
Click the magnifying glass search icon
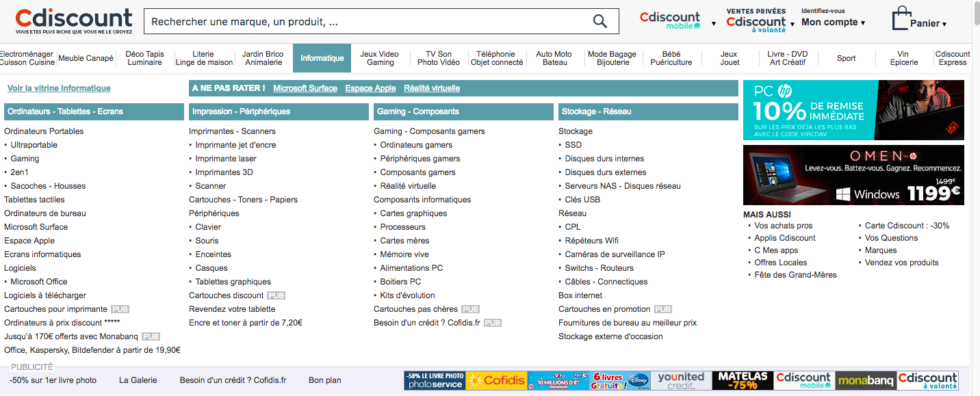(x=599, y=21)
